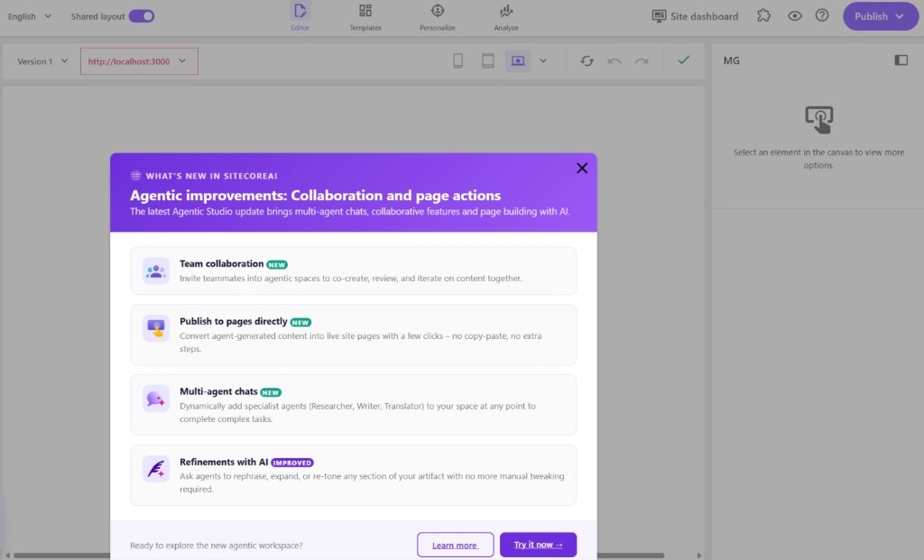Open the localhost:3000 URL dropdown
The image size is (924, 560).
pos(138,60)
